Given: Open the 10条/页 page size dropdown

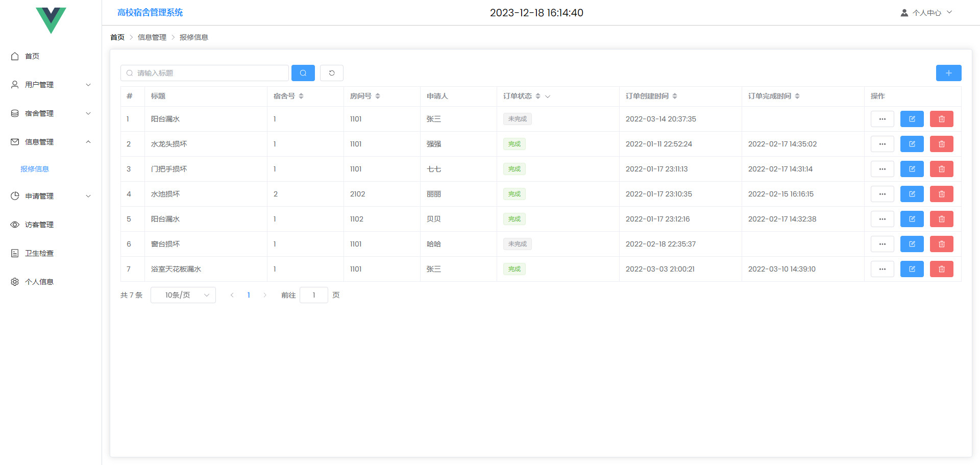Looking at the screenshot, I should (183, 295).
